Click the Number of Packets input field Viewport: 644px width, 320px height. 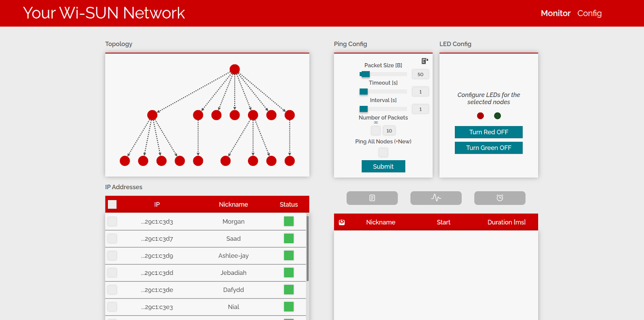(x=389, y=130)
